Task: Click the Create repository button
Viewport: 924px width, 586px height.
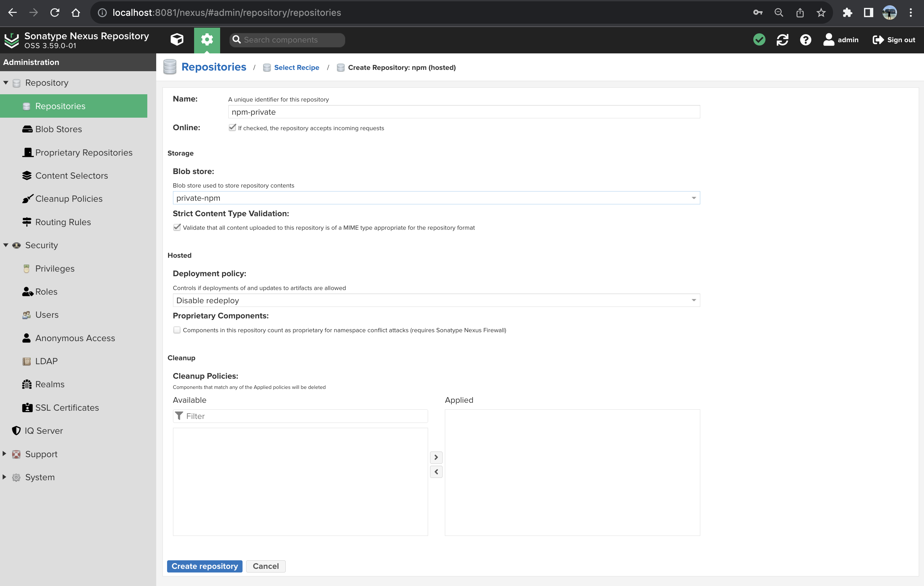Action: (x=205, y=566)
